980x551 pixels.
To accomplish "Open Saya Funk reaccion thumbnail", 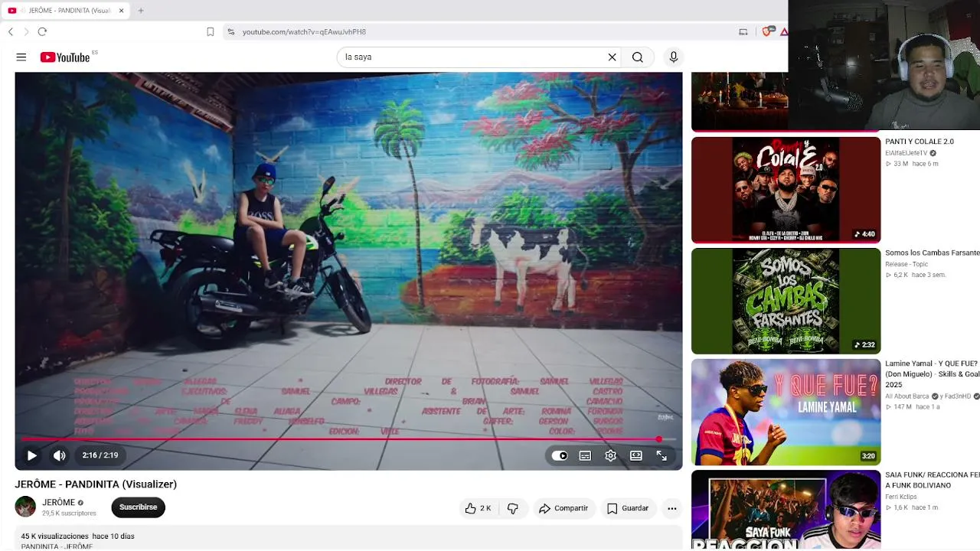I will 786,510.
